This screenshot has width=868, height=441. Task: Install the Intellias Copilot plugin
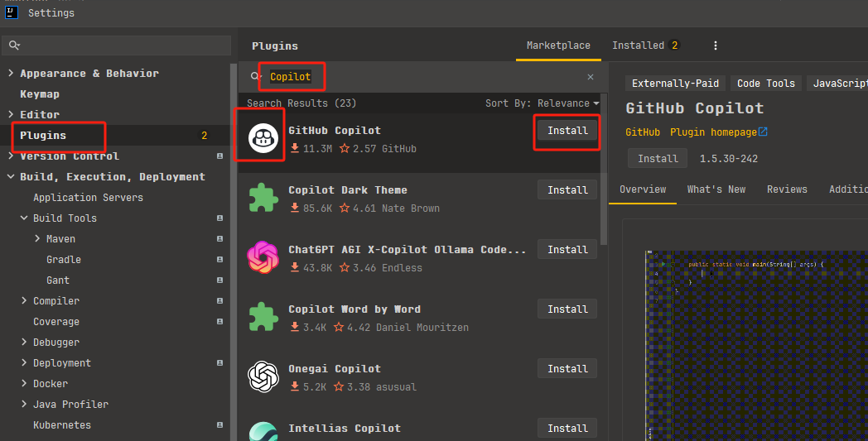[x=567, y=429]
